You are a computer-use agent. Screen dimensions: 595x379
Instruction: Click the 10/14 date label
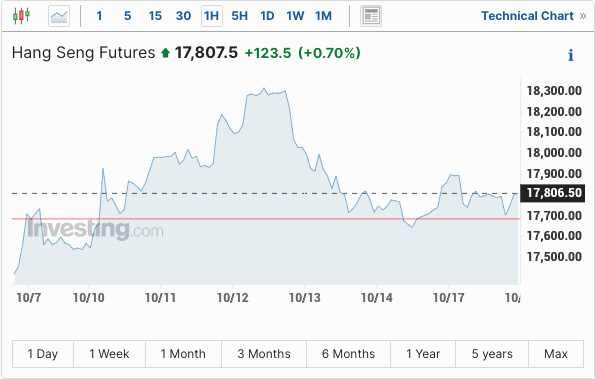click(376, 298)
